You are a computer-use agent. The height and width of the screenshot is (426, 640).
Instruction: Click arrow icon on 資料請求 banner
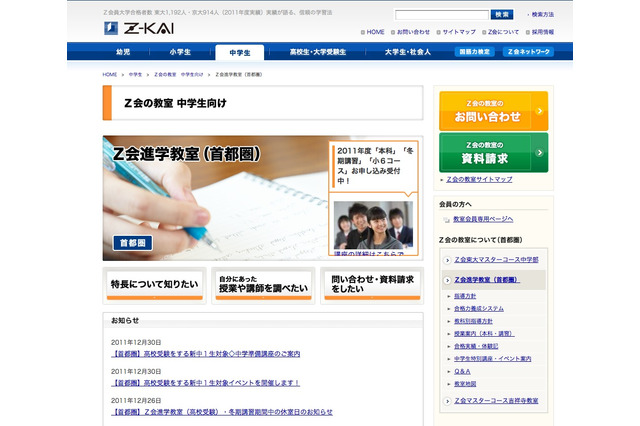point(539,153)
